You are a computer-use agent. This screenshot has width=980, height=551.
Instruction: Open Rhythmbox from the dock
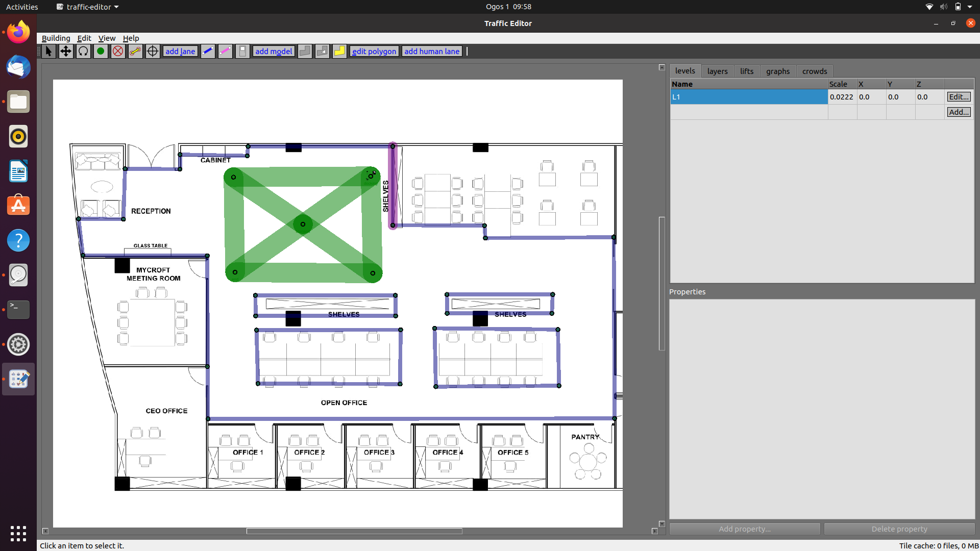coord(18,136)
